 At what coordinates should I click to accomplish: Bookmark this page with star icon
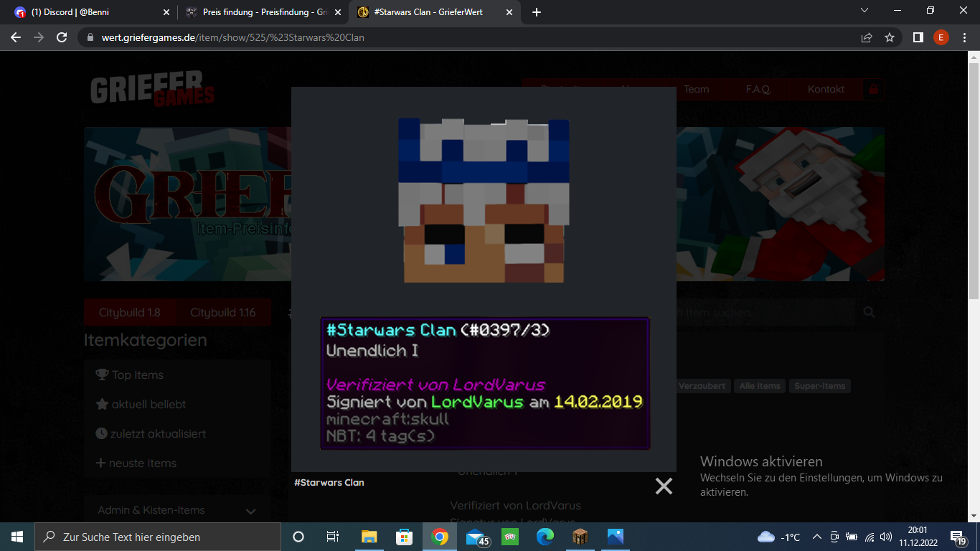[890, 37]
